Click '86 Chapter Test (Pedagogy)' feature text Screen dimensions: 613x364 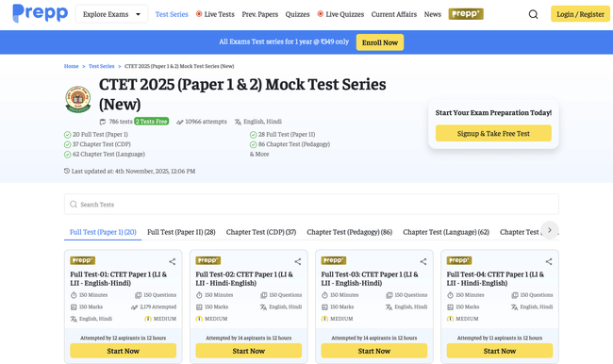point(294,144)
